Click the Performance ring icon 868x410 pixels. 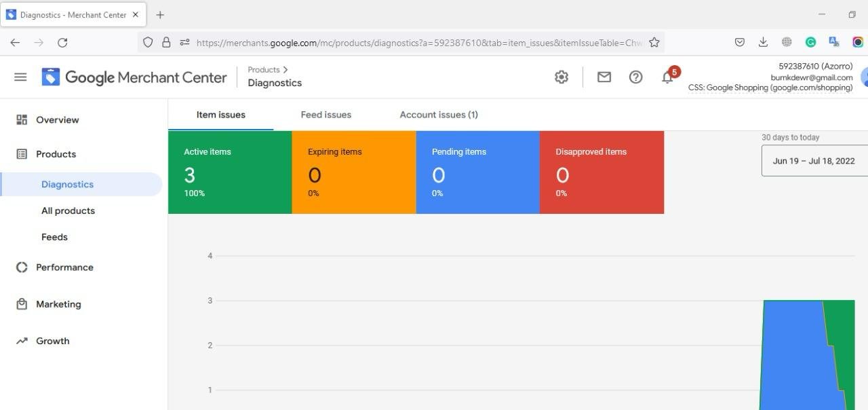22,267
